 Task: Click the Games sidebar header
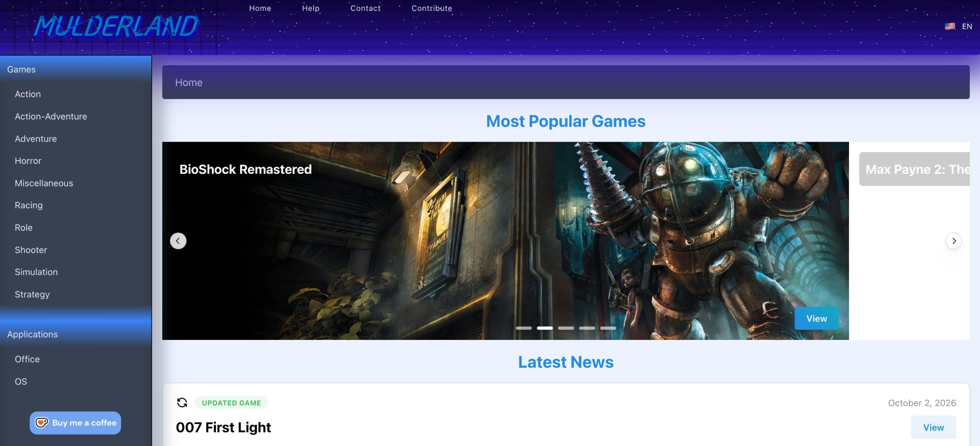[x=76, y=69]
